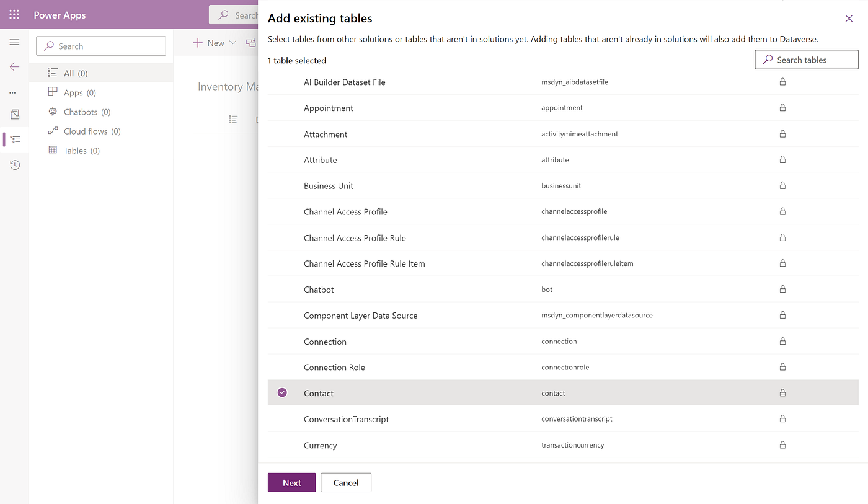Viewport: 868px width, 504px height.
Task: Click the Next button
Action: [291, 482]
